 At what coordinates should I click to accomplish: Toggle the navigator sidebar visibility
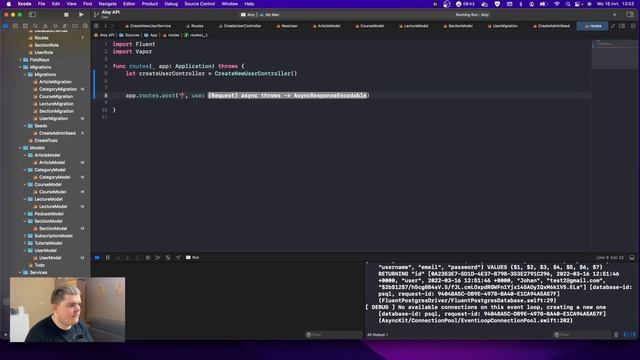point(32,15)
